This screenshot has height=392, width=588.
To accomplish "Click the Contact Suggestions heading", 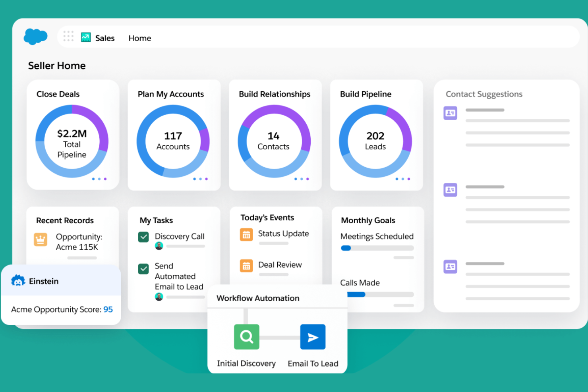I will [484, 94].
